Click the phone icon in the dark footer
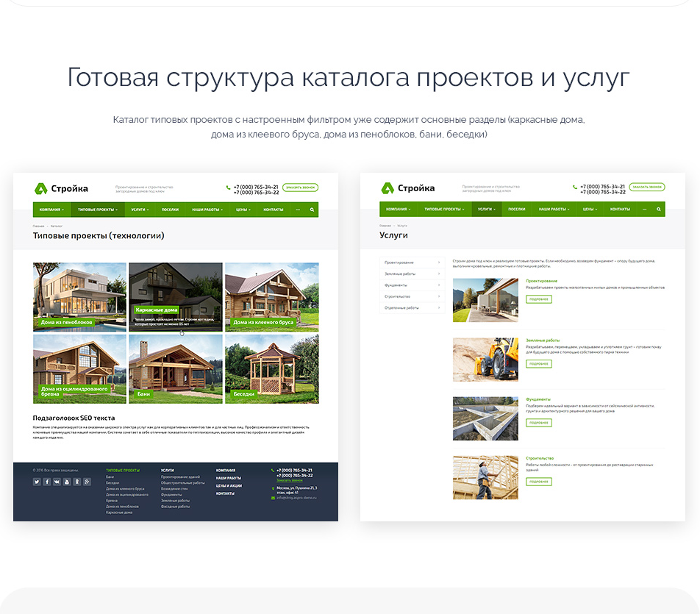 tap(273, 470)
